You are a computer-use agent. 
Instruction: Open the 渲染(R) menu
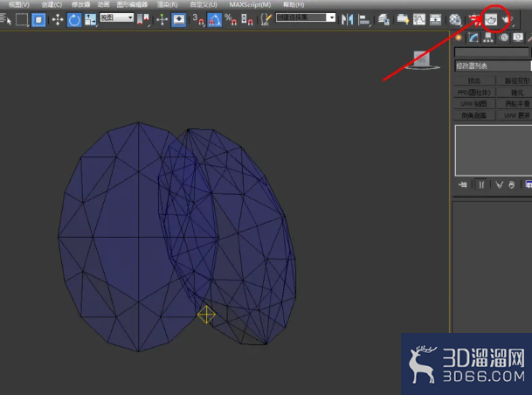pyautogui.click(x=167, y=4)
